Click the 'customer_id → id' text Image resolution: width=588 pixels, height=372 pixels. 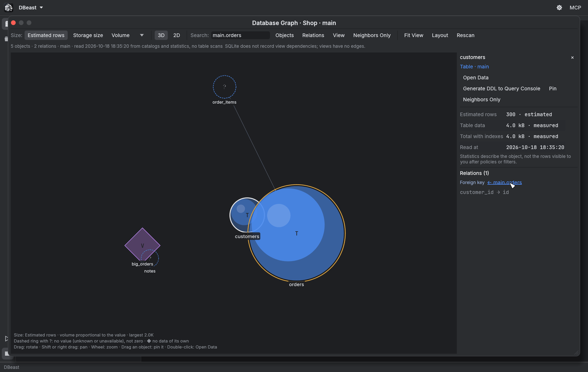pos(484,192)
